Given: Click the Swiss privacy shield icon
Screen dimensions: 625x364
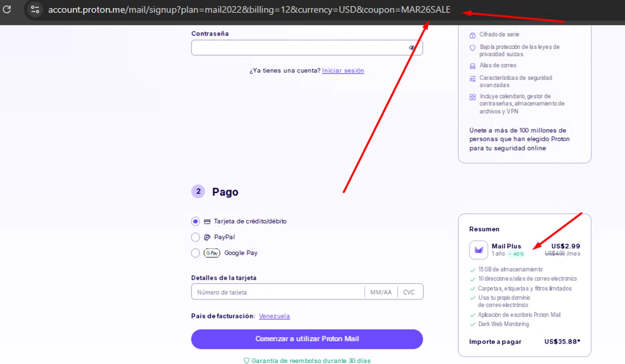Looking at the screenshot, I should pos(472,48).
